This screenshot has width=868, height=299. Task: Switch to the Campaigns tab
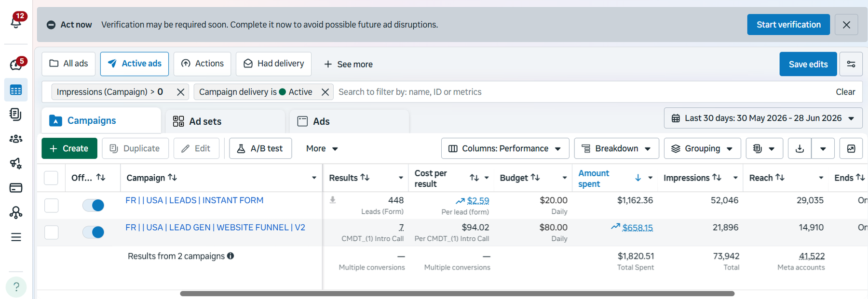coord(101,120)
